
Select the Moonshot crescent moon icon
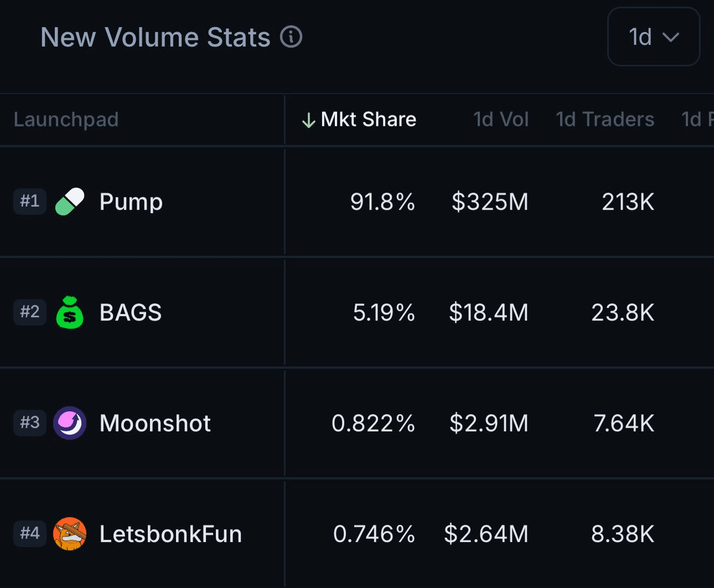click(x=69, y=423)
